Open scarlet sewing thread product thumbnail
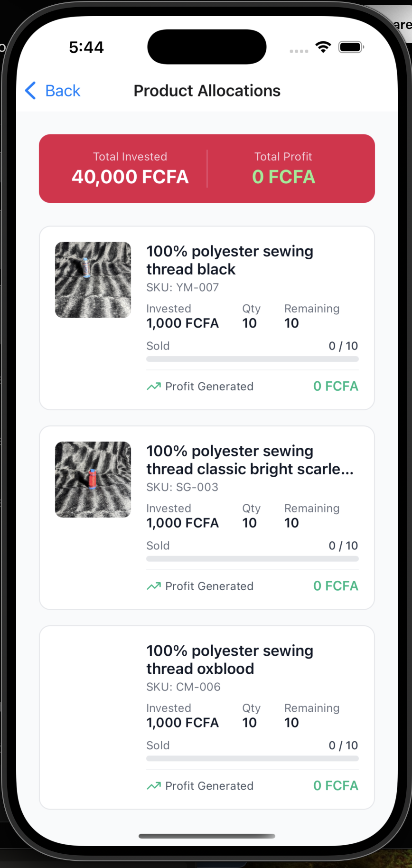Screen dimensions: 412x868 [93, 480]
